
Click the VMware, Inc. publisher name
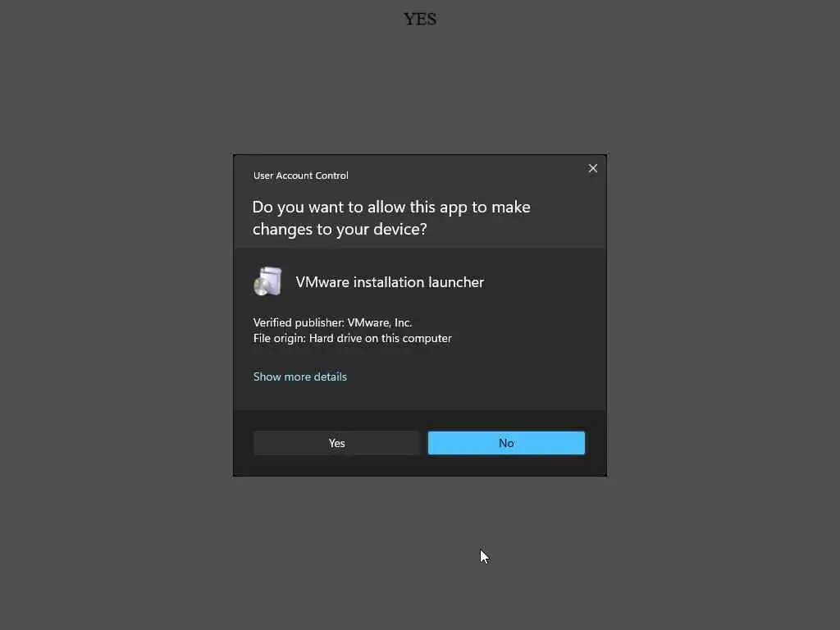(x=379, y=322)
